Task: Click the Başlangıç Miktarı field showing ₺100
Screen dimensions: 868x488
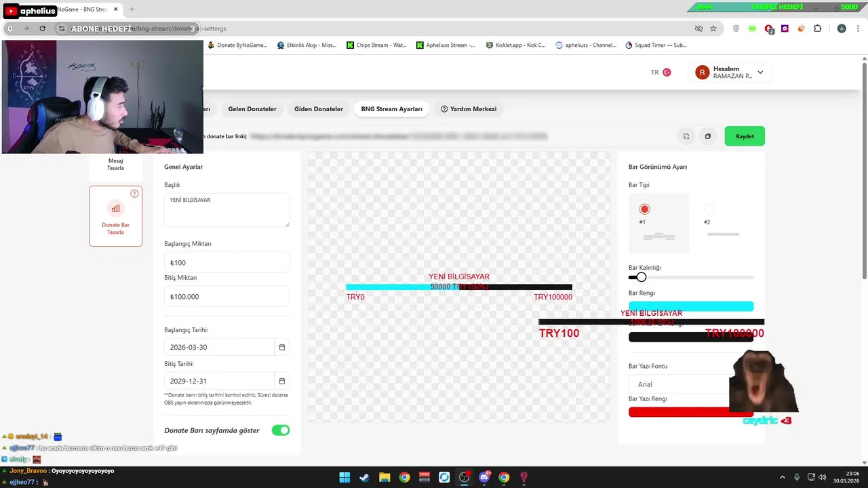Action: (226, 262)
